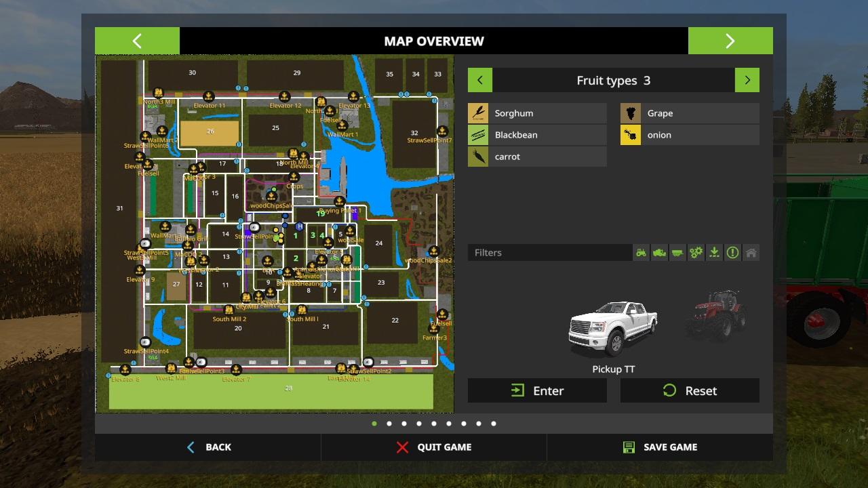Click the gears filter icon

(x=696, y=253)
